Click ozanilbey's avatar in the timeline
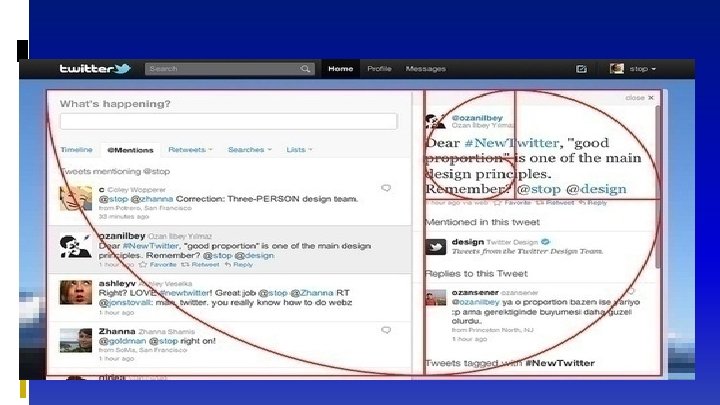The image size is (720, 405). 76,246
